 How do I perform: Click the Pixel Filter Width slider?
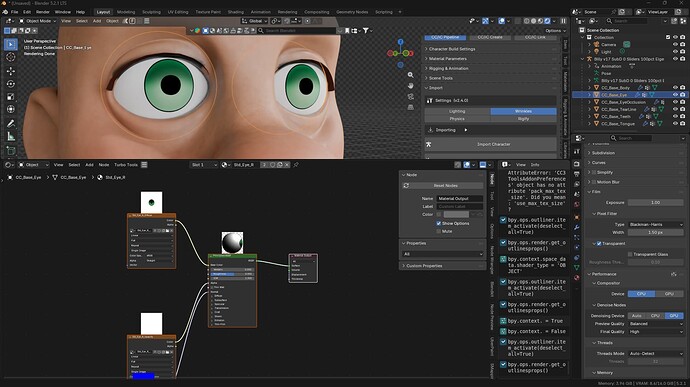[x=656, y=232]
